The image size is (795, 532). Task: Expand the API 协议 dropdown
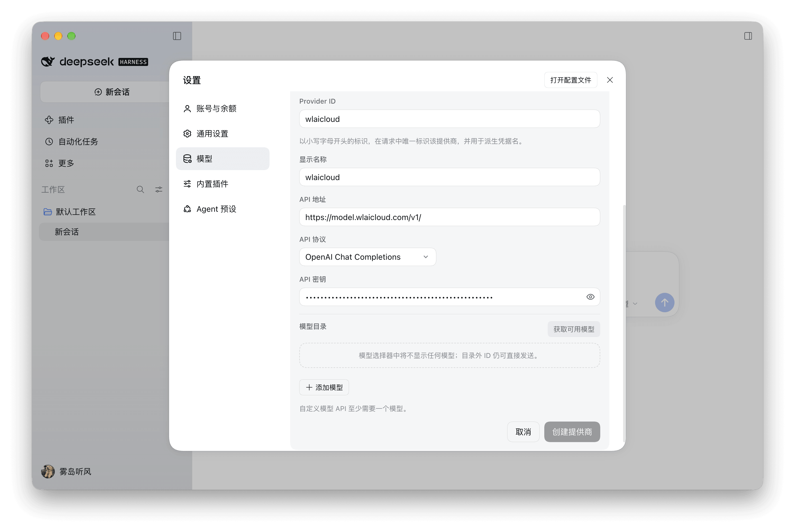[x=368, y=257]
